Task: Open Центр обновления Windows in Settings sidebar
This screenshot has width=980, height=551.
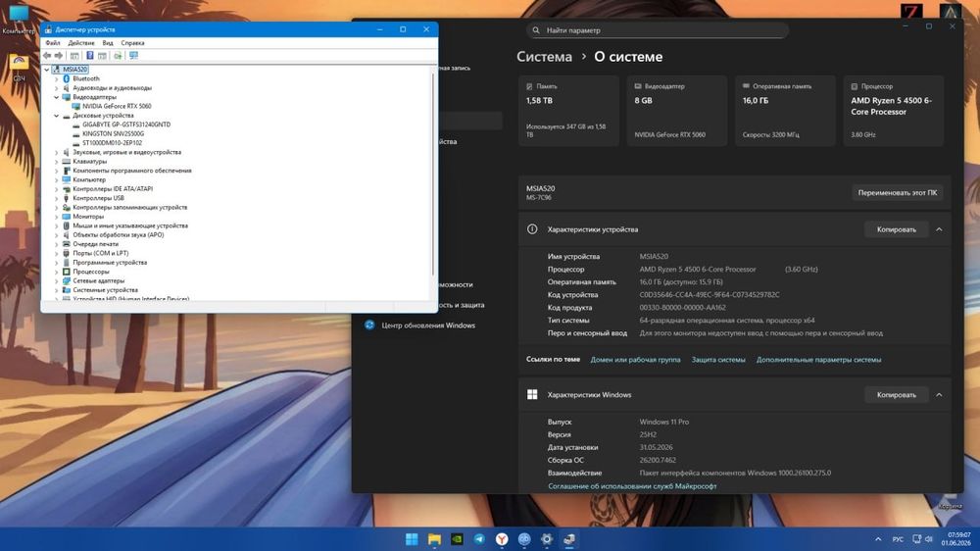Action: pyautogui.click(x=428, y=326)
